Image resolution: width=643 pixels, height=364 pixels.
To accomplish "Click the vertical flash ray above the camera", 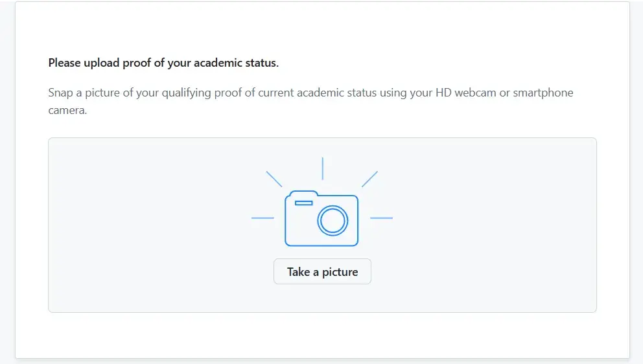I will pyautogui.click(x=322, y=168).
